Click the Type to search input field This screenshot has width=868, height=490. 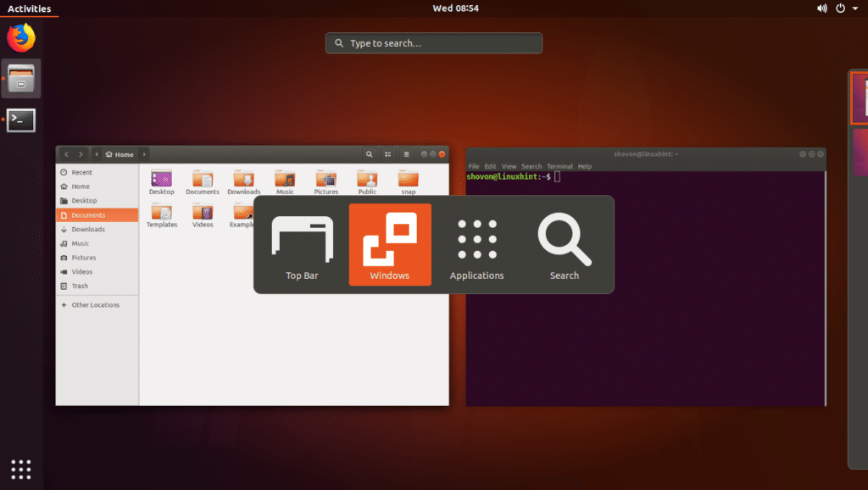433,42
